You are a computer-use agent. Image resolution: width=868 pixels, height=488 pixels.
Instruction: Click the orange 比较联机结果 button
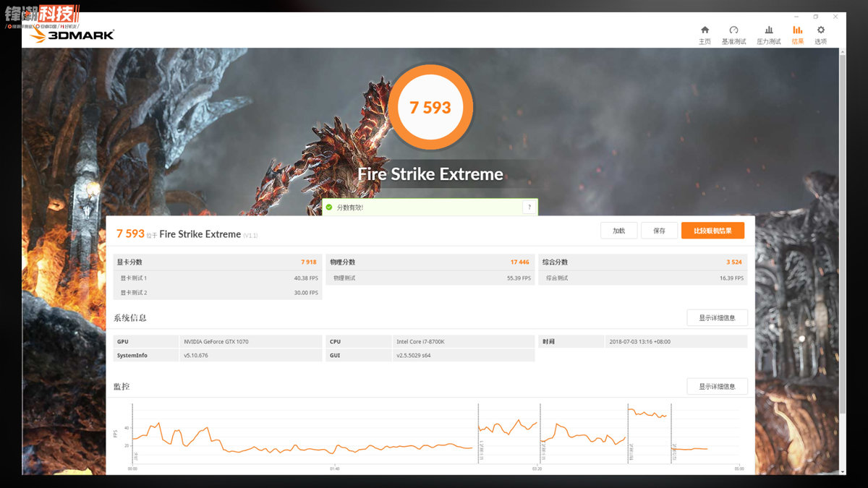[x=712, y=231]
